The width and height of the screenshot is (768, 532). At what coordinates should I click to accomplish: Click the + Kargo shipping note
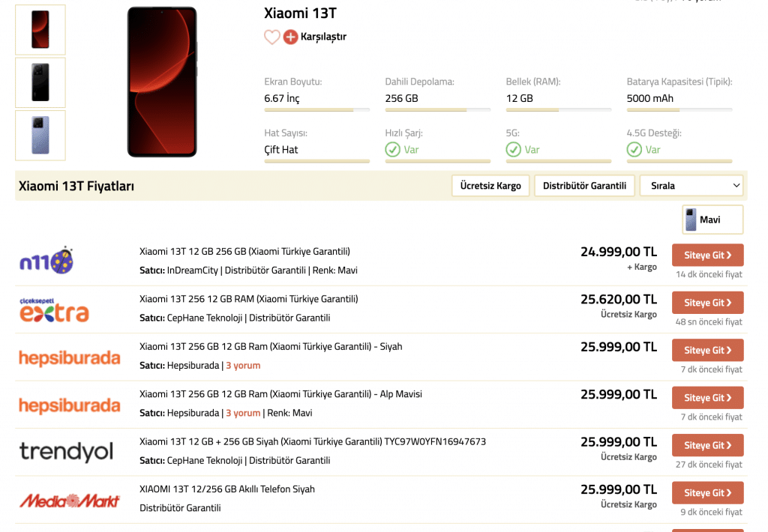642,267
